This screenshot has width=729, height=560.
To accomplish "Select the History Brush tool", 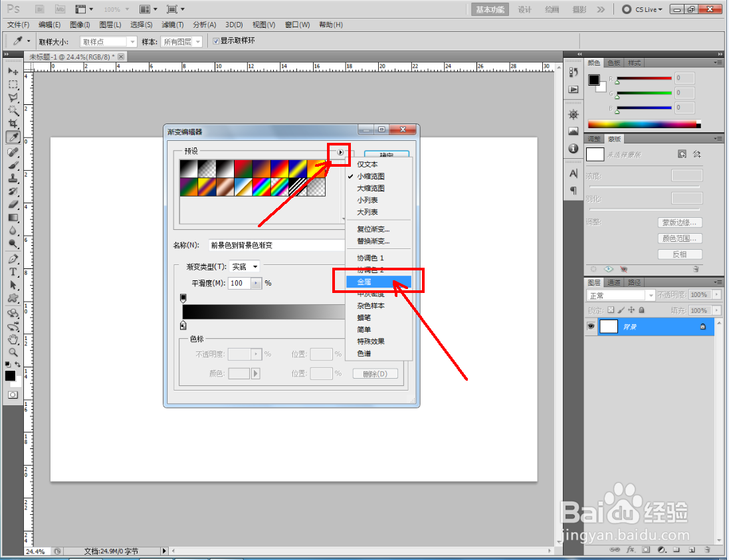I will [x=13, y=191].
